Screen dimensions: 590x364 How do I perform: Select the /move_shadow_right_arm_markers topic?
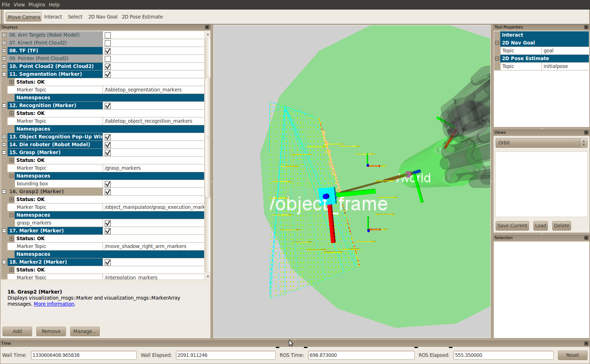coord(154,246)
